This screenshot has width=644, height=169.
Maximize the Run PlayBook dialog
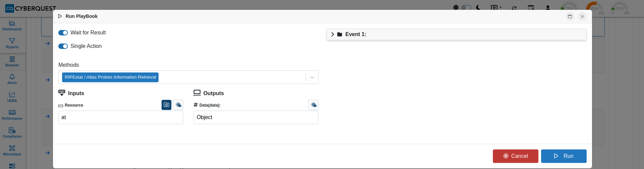(570, 16)
